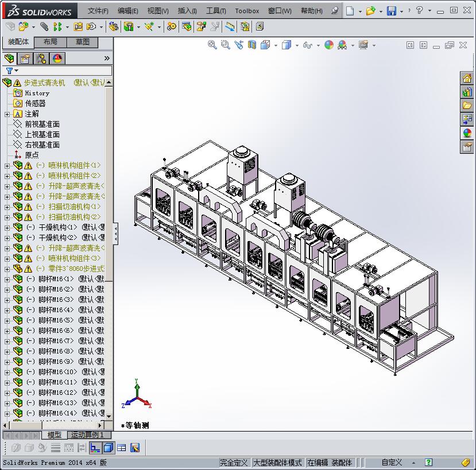Toggle shaded cube display in motion toolbar
This screenshot has width=476, height=470.
pyautogui.click(x=108, y=448)
